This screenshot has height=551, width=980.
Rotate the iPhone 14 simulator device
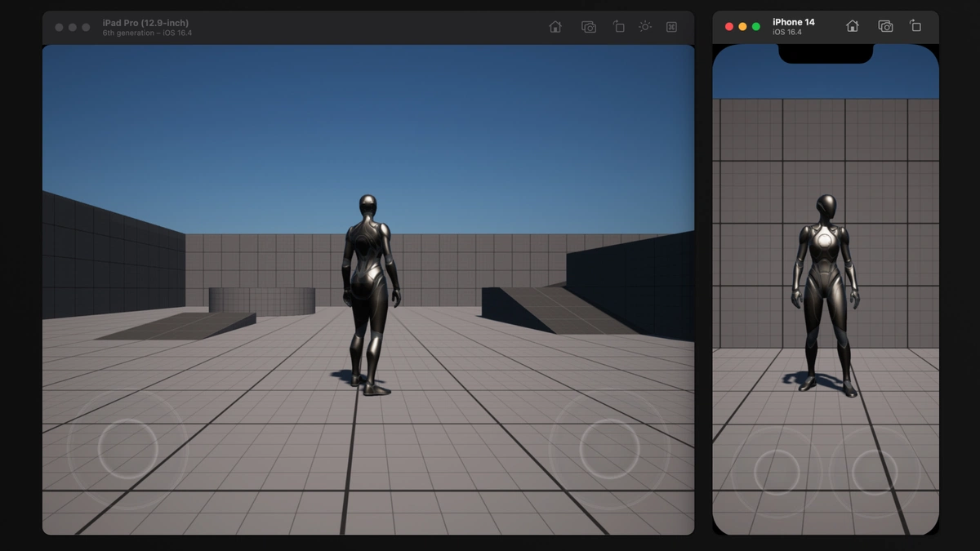click(915, 27)
